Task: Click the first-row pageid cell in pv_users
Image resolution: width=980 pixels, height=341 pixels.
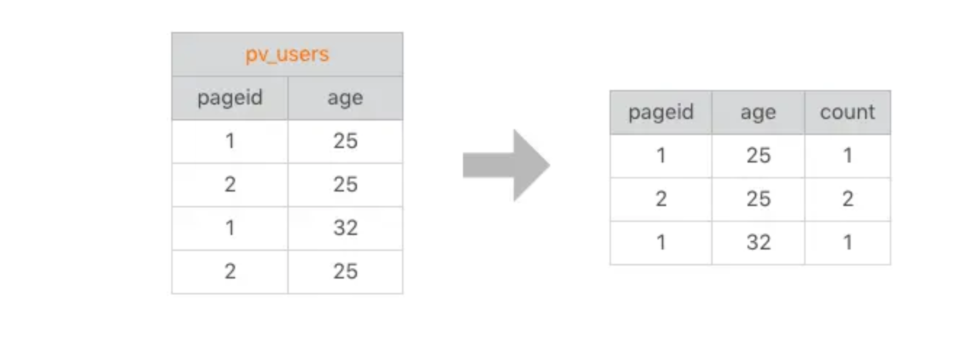Action: click(230, 141)
